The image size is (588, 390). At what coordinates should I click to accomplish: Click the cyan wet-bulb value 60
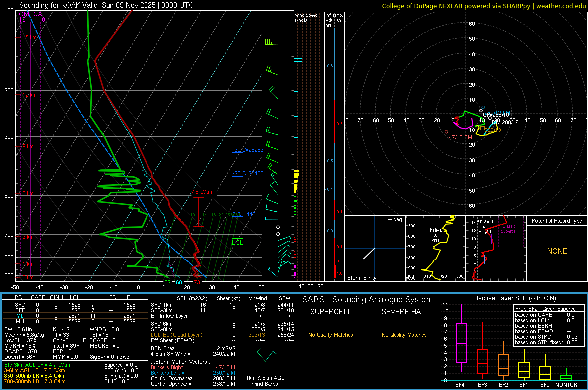point(179,282)
